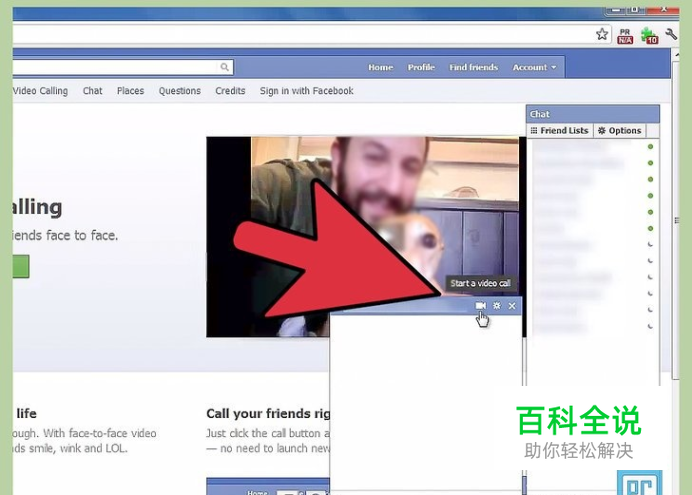Viewport: 692px width, 495px height.
Task: Open chat Options menu
Action: [x=619, y=131]
